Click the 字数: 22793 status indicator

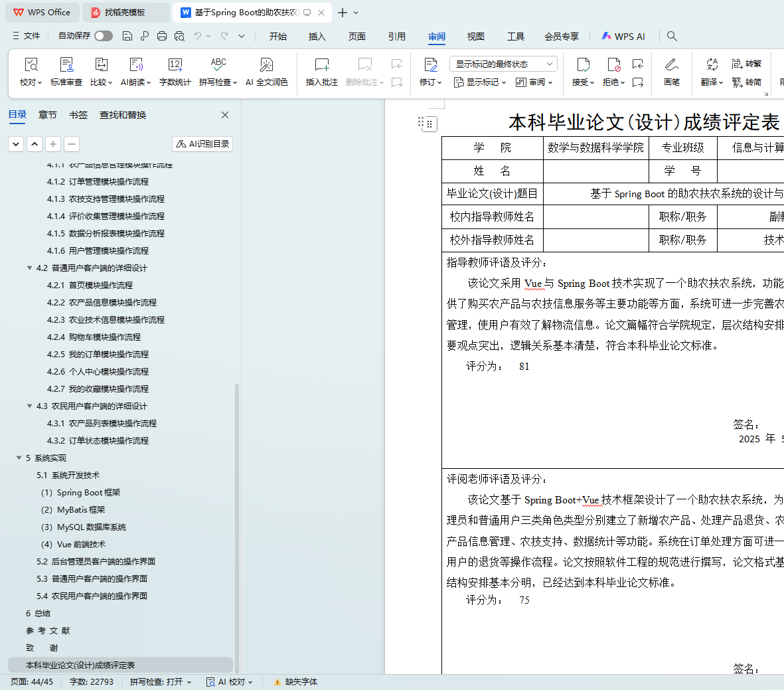click(x=92, y=682)
